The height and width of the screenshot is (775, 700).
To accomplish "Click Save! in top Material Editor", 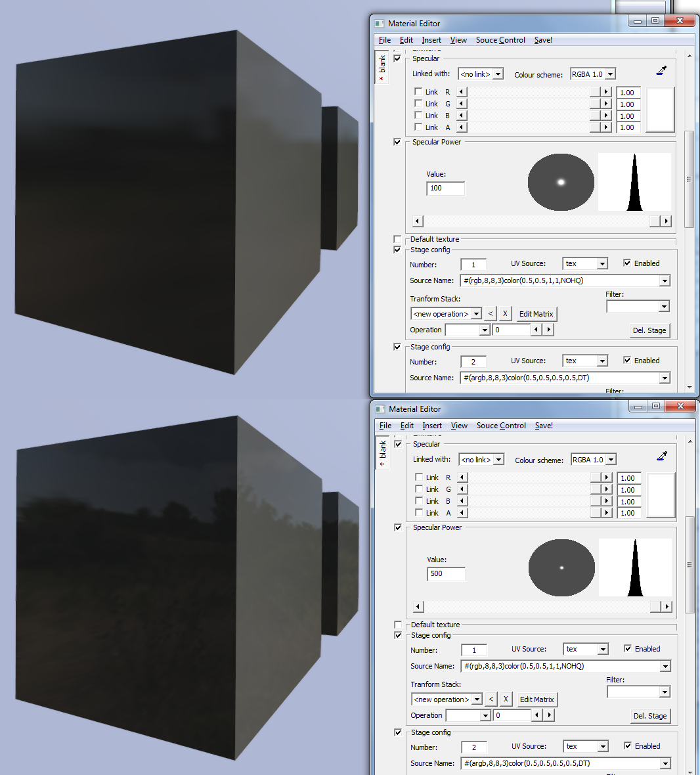I will (543, 40).
